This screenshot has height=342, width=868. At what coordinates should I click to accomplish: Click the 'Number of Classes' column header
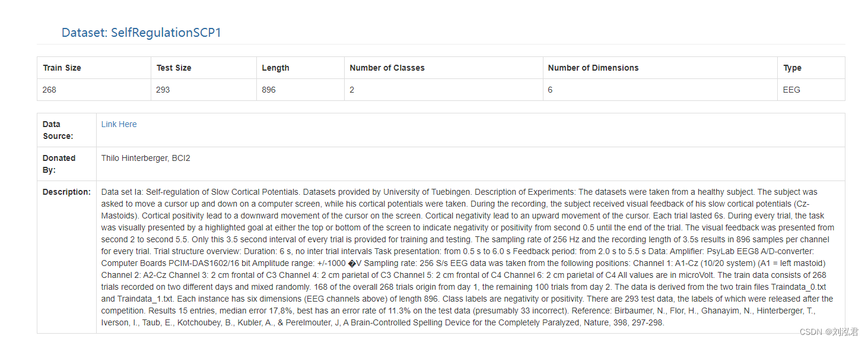387,68
